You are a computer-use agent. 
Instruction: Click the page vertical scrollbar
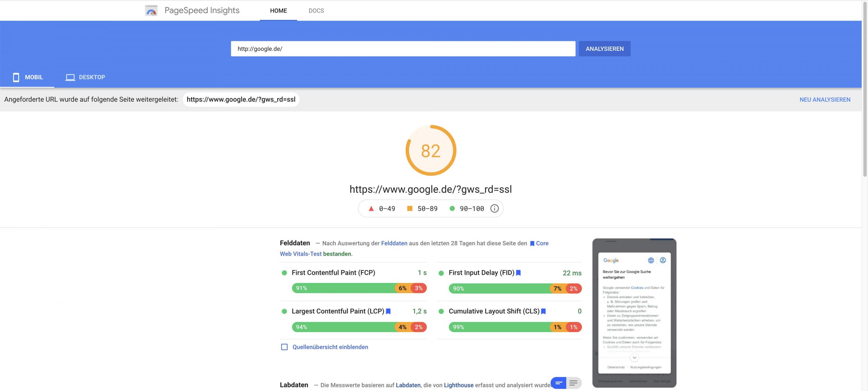tap(865, 89)
